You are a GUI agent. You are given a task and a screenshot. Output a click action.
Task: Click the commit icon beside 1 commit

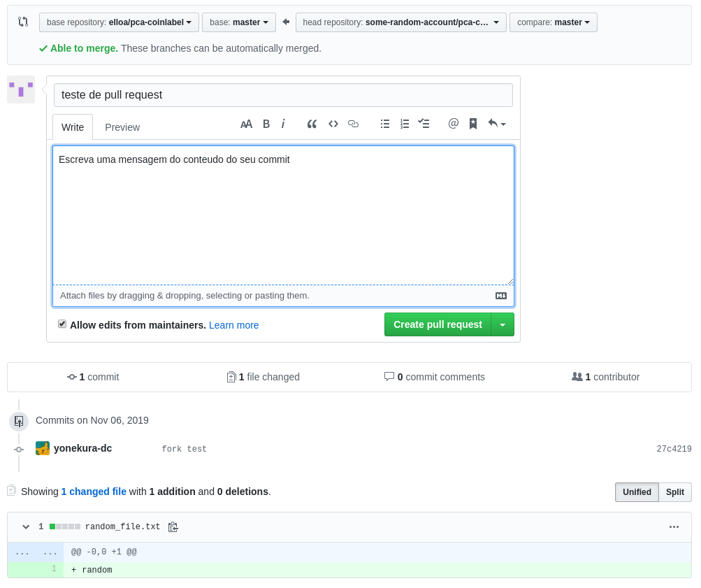coord(71,378)
